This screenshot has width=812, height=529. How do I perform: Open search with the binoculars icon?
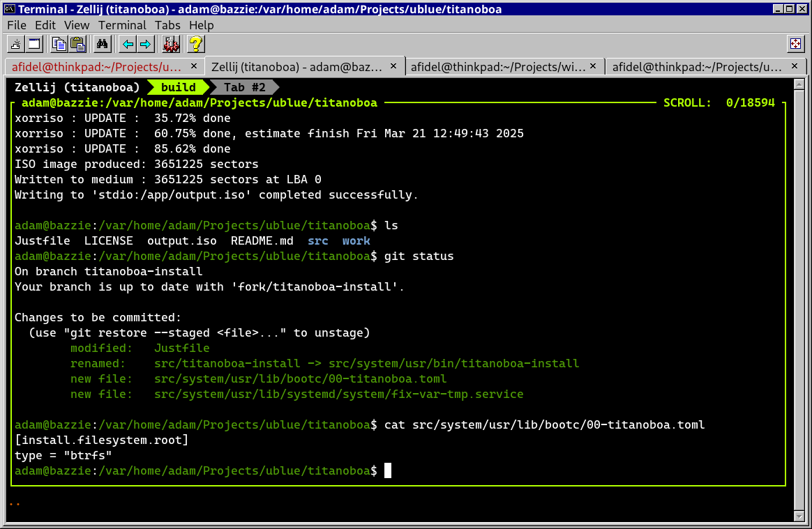(x=102, y=45)
